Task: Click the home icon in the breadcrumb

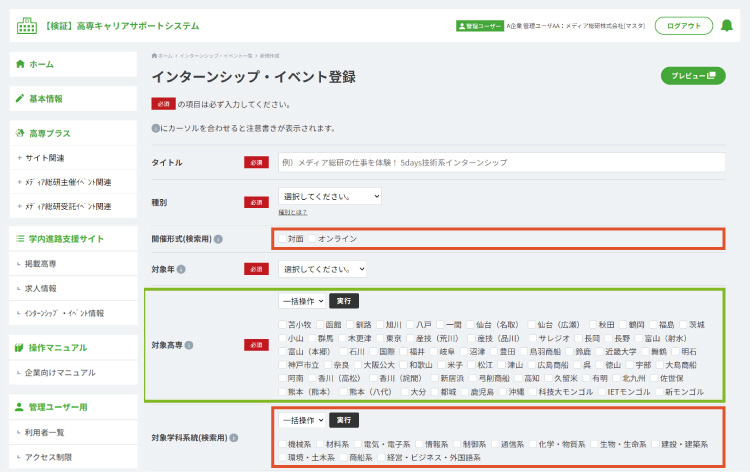Action: [x=154, y=56]
